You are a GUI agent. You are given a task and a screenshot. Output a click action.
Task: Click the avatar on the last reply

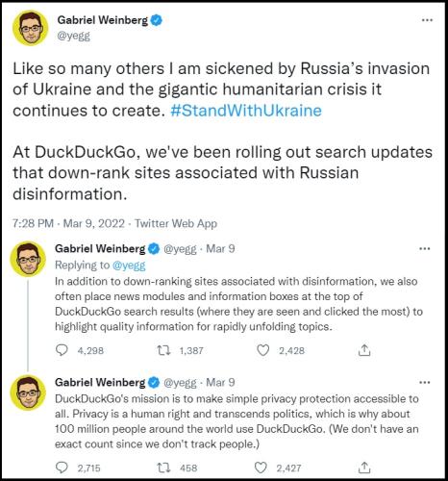28,392
